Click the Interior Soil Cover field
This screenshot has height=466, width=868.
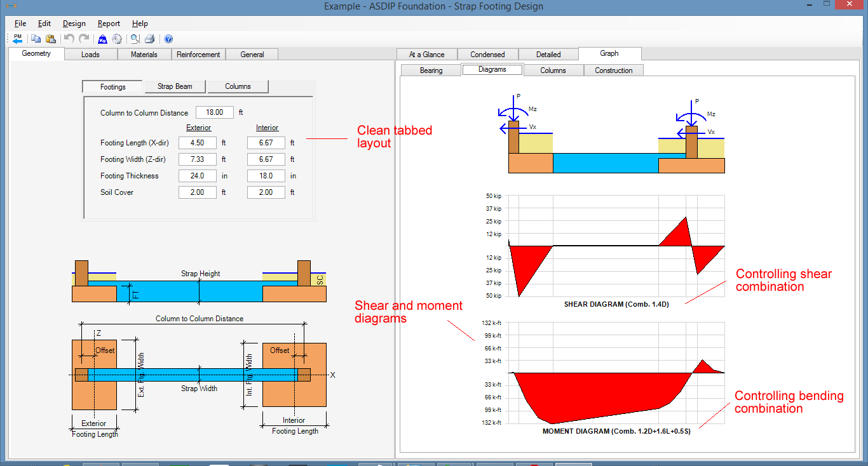pos(266,192)
